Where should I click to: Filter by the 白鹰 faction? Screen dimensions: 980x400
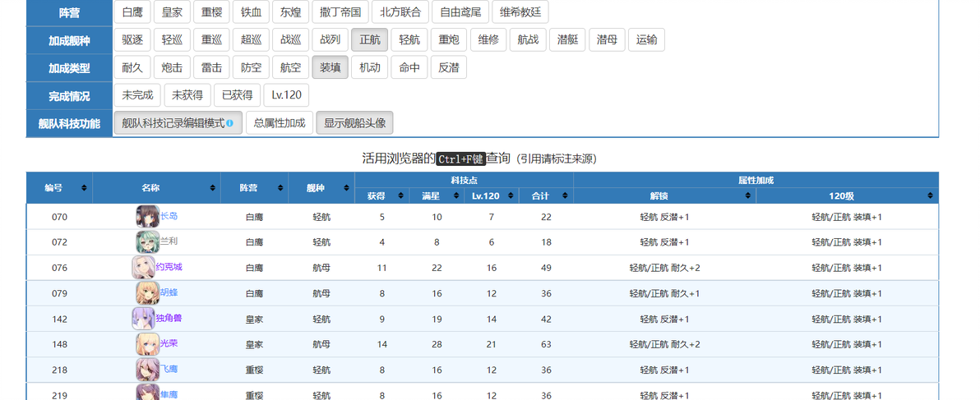click(132, 11)
